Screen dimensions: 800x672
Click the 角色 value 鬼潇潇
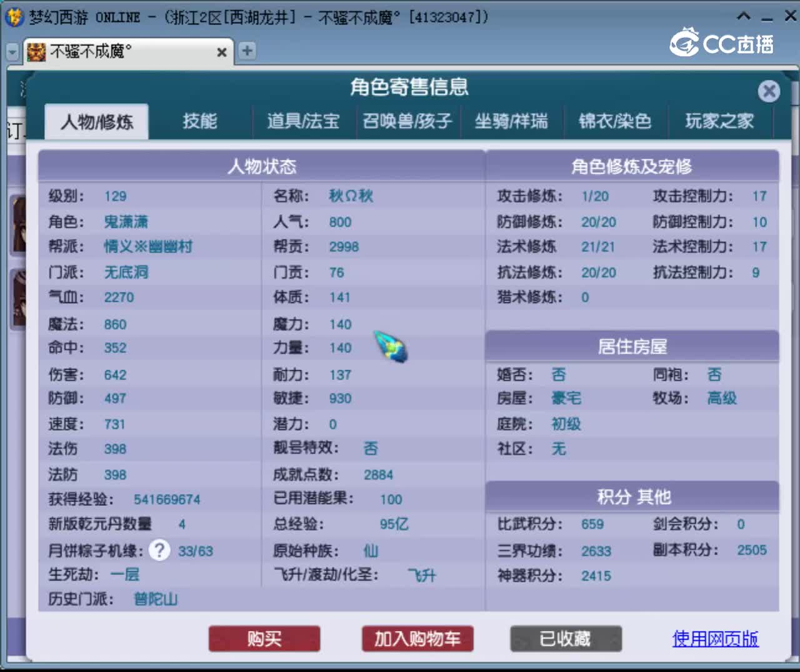[x=126, y=222]
